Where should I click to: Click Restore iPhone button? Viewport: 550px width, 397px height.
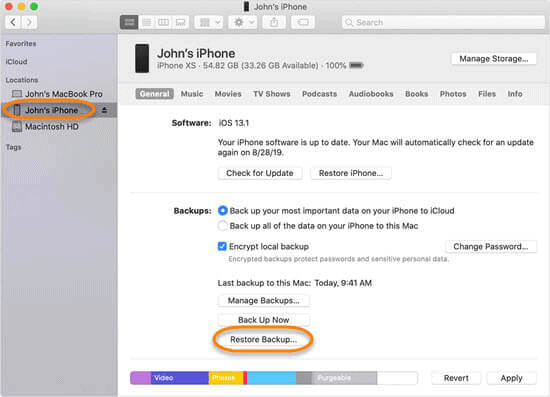pyautogui.click(x=351, y=173)
